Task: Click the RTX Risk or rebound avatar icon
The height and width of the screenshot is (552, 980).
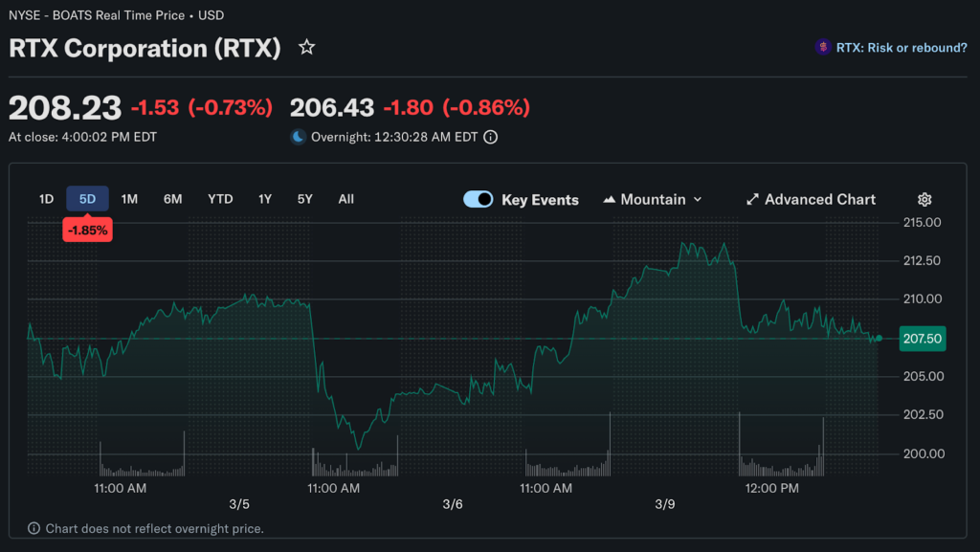Action: coord(822,47)
